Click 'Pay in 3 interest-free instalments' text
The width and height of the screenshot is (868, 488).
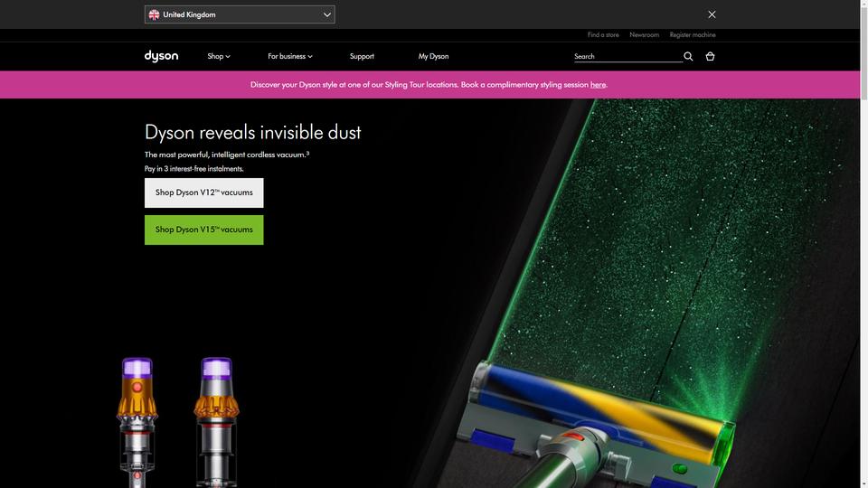(x=193, y=169)
